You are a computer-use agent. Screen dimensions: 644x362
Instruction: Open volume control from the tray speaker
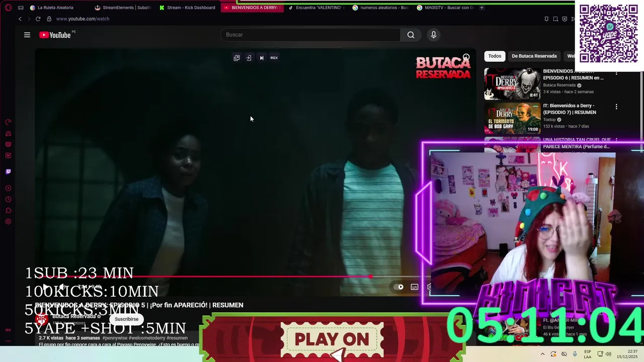point(608,354)
